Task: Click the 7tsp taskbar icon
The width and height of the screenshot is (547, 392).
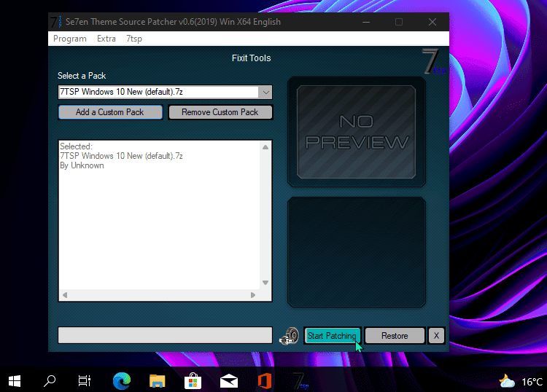Action: pyautogui.click(x=300, y=381)
